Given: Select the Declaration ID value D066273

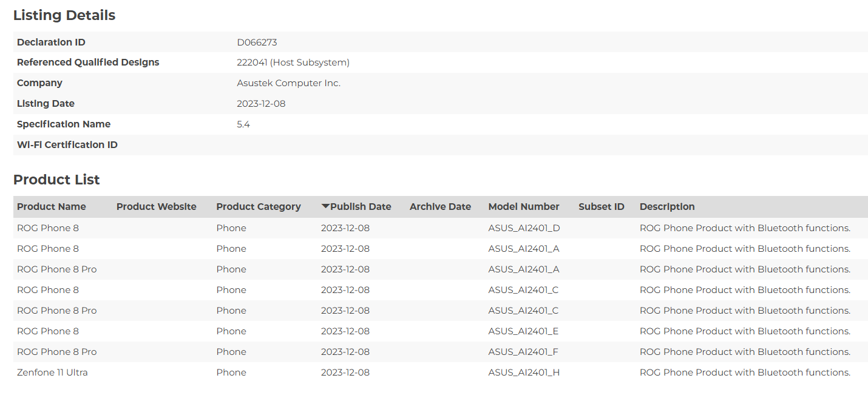Looking at the screenshot, I should pos(257,42).
